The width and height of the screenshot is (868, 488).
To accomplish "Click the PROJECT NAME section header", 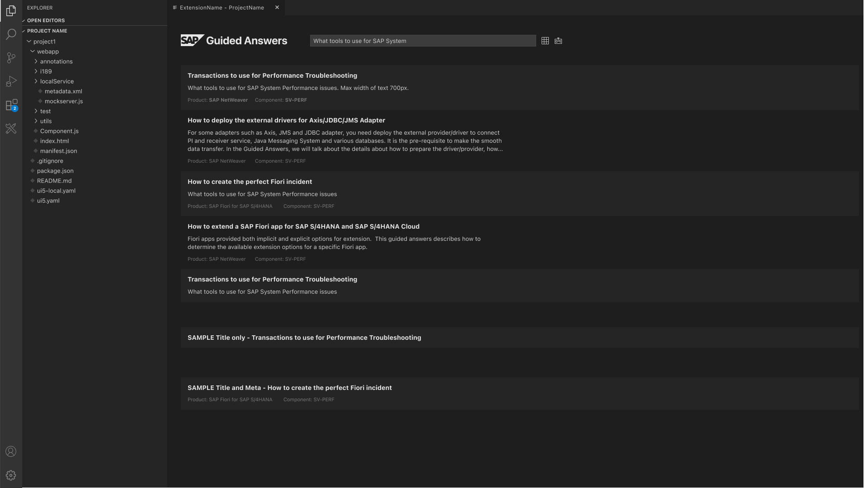I will pyautogui.click(x=47, y=31).
